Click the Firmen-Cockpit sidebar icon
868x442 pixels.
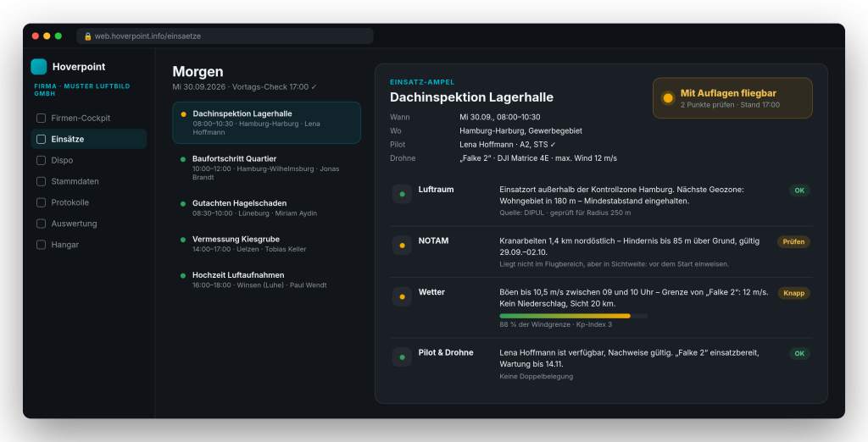point(41,118)
